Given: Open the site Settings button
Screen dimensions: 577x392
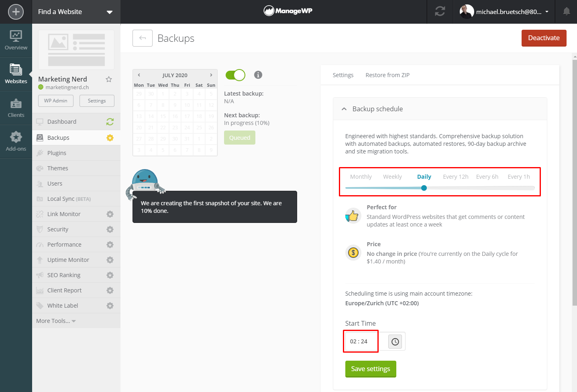Looking at the screenshot, I should tap(97, 101).
